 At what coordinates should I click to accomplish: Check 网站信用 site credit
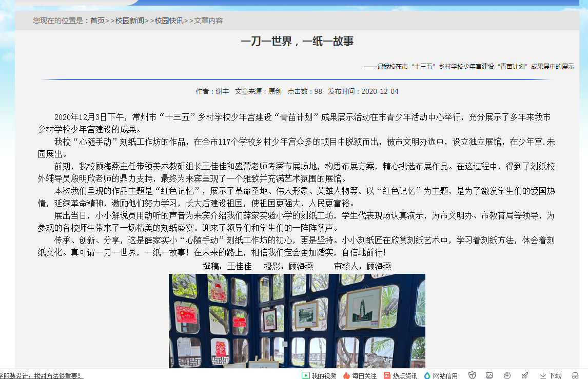[441, 375]
